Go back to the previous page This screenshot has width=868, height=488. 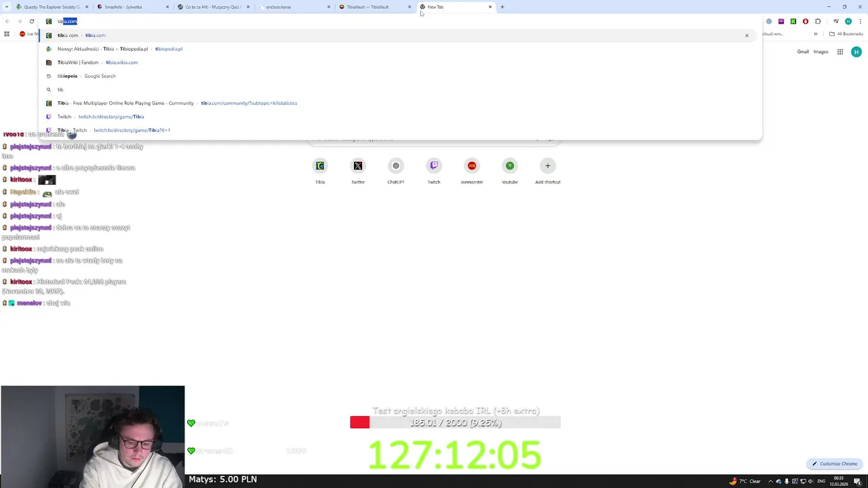tap(7, 21)
